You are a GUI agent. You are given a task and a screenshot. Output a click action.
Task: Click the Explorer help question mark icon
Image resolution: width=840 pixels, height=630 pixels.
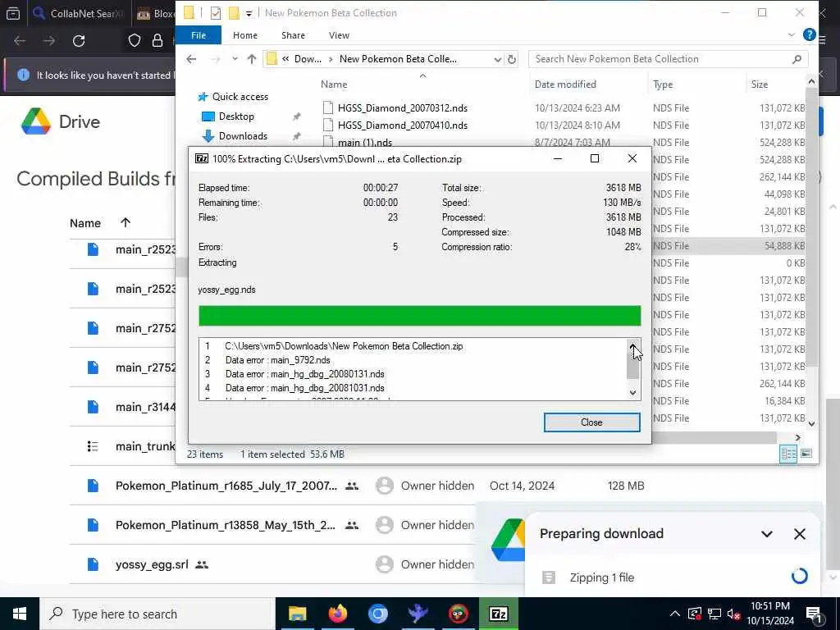(x=809, y=34)
